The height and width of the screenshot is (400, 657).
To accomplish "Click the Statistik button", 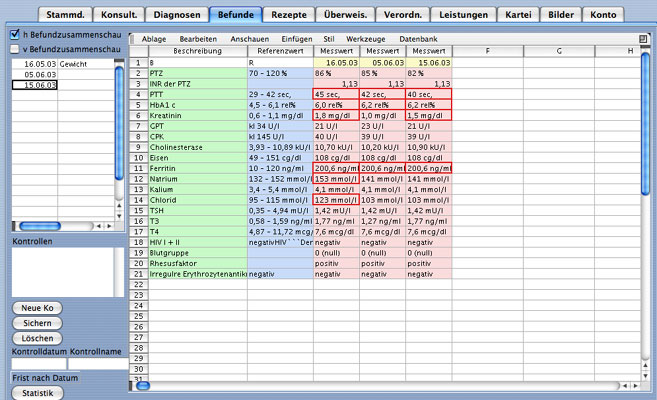I will [38, 393].
